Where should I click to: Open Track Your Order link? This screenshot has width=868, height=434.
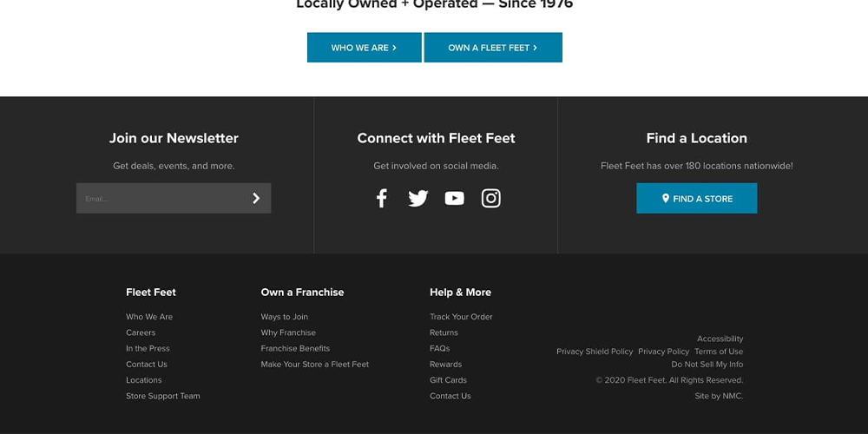click(461, 317)
